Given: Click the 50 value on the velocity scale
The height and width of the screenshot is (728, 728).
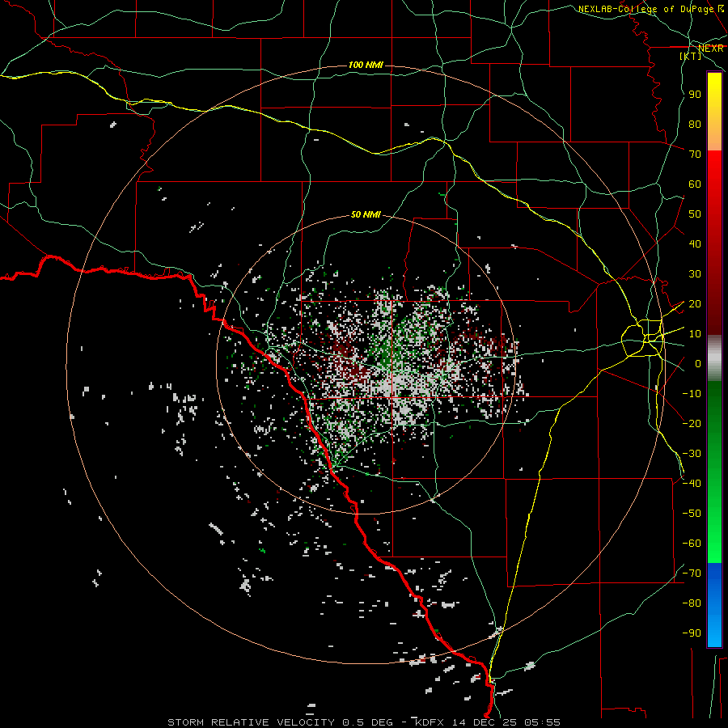Looking at the screenshot, I should pyautogui.click(x=695, y=214).
